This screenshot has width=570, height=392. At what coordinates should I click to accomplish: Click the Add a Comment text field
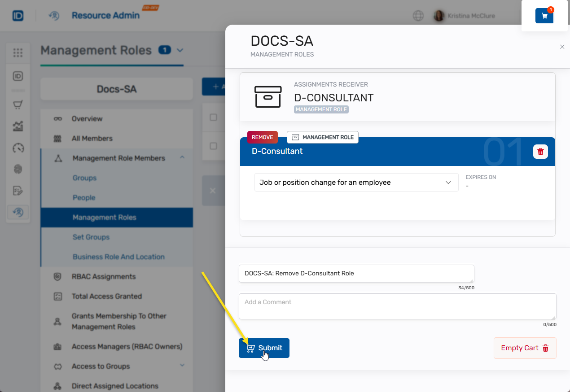(397, 306)
